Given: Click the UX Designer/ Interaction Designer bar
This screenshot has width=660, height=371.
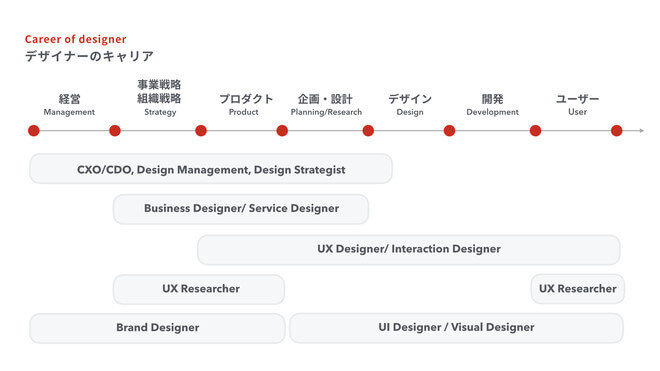Looking at the screenshot, I should click(409, 250).
